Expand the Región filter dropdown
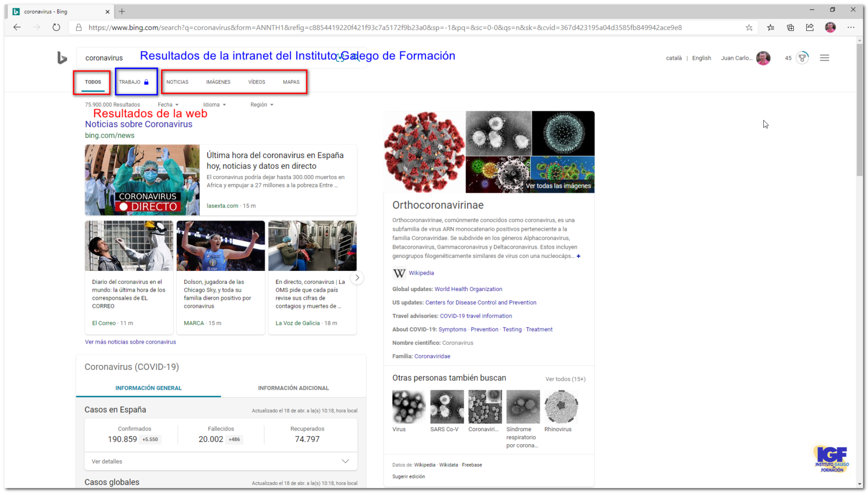 [x=261, y=105]
